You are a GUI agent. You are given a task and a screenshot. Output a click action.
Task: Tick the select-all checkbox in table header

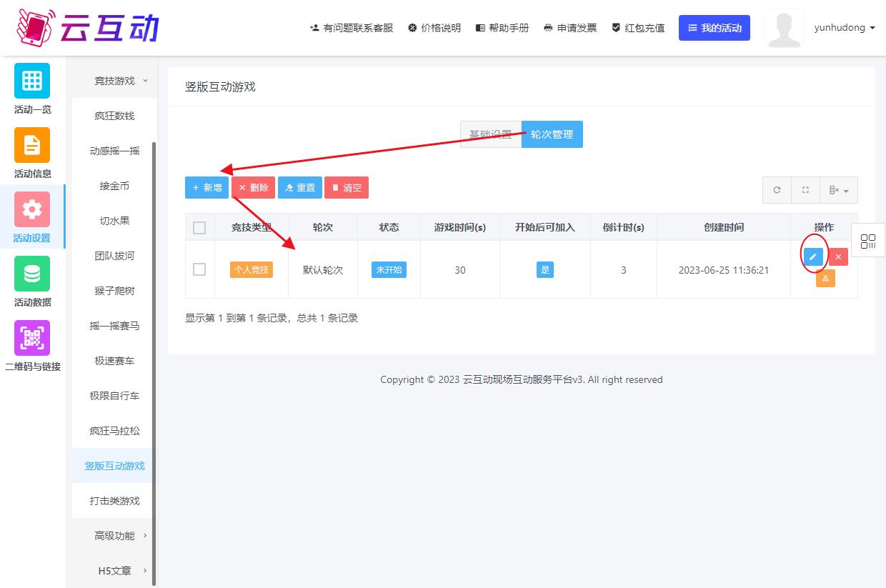(x=199, y=228)
